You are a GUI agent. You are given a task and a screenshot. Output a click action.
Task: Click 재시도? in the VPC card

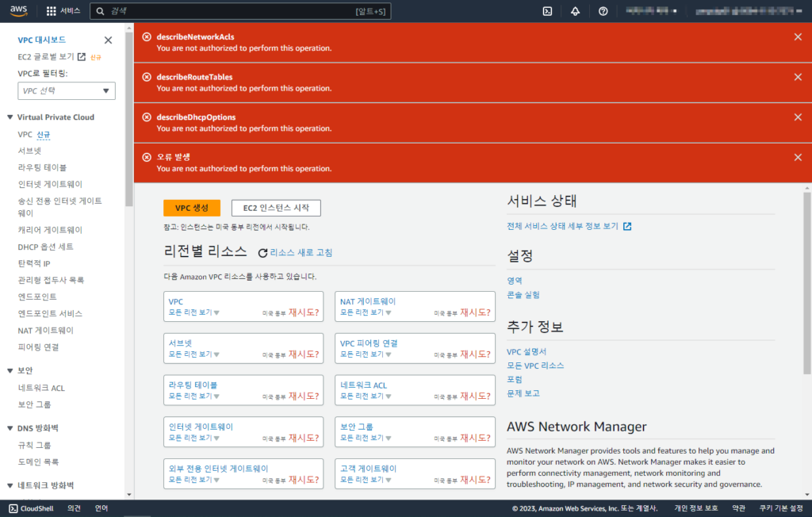pos(304,312)
